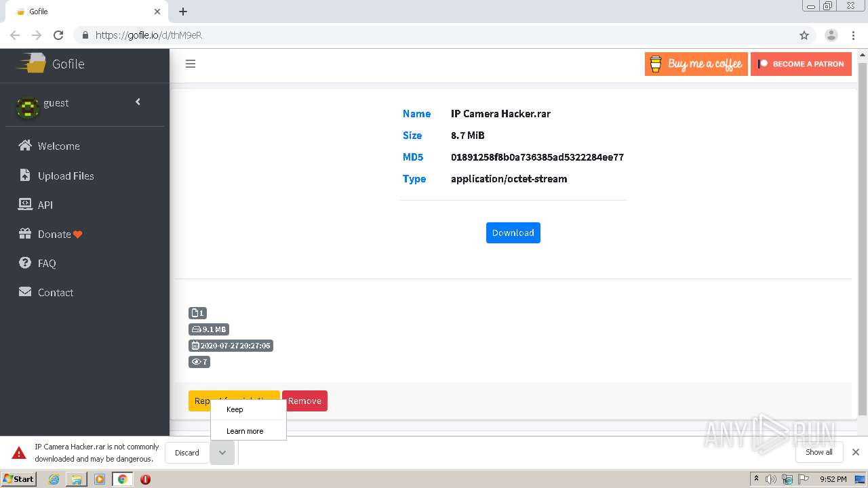Viewport: 868px width, 488px height.
Task: Open Chrome three-dot menu
Action: click(854, 35)
